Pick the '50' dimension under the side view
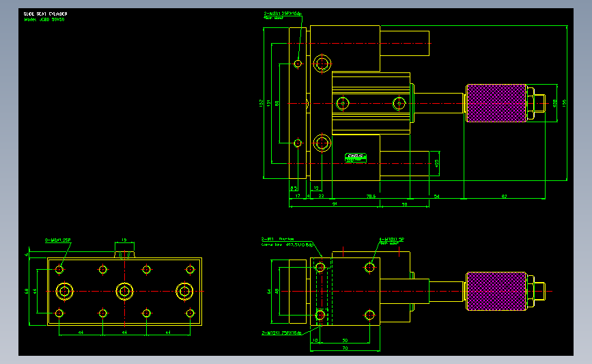This screenshot has height=364, width=592. [345, 340]
